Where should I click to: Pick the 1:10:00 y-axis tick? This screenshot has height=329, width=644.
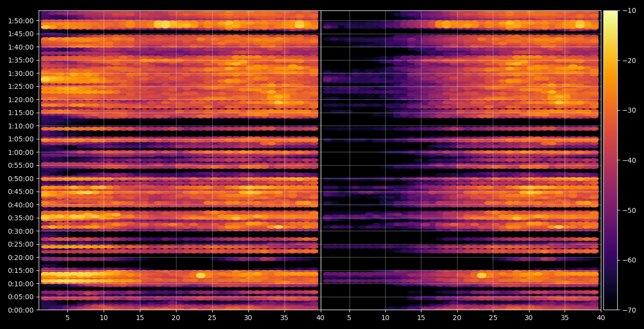point(21,126)
